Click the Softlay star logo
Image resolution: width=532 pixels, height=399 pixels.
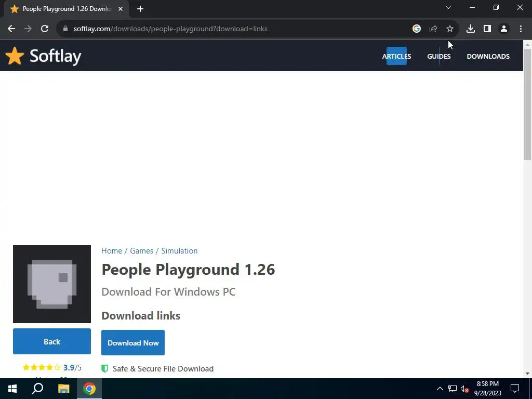15,56
